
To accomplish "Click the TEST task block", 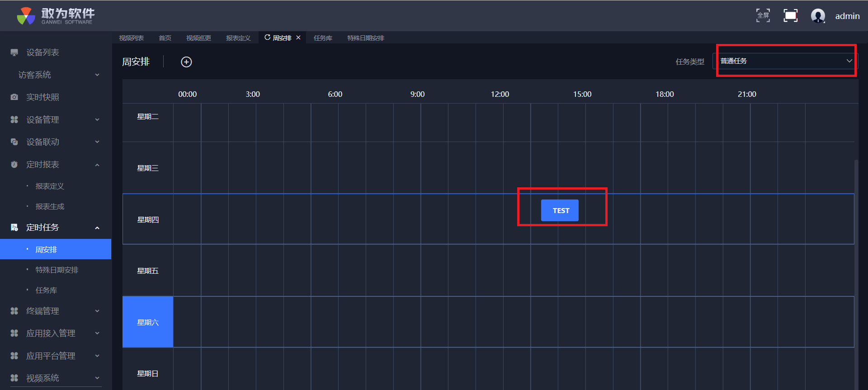I will pyautogui.click(x=560, y=210).
